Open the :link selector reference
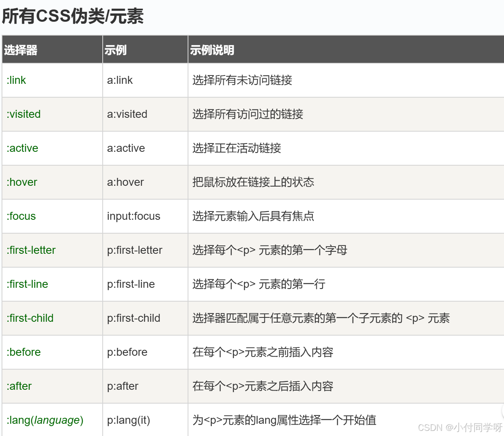Viewport: 504px width, 436px height. 16,80
